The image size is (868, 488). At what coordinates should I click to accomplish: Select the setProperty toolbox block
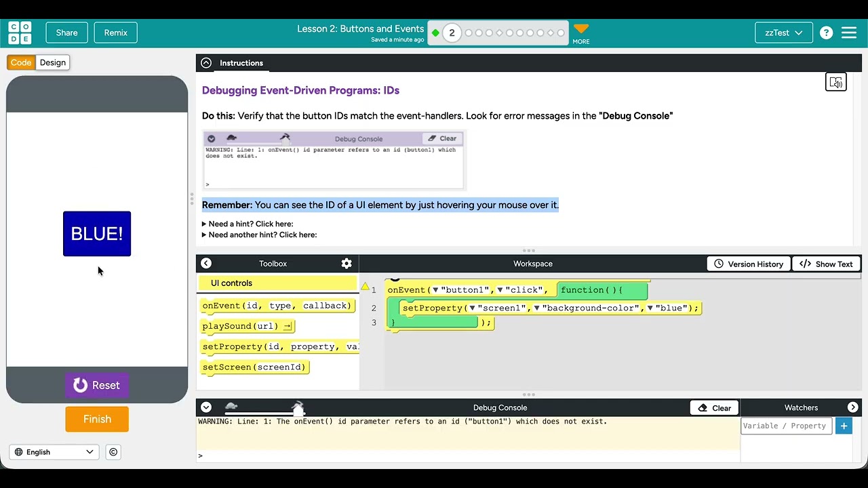(x=280, y=346)
